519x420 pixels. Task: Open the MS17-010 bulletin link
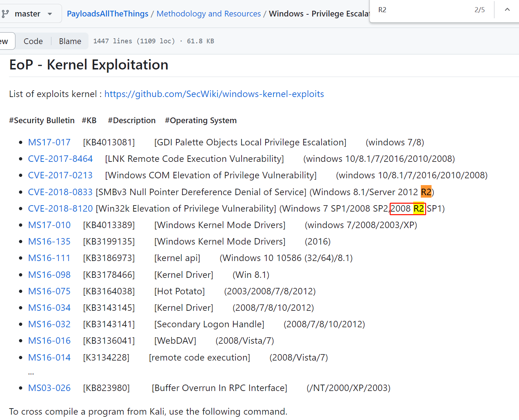[49, 225]
